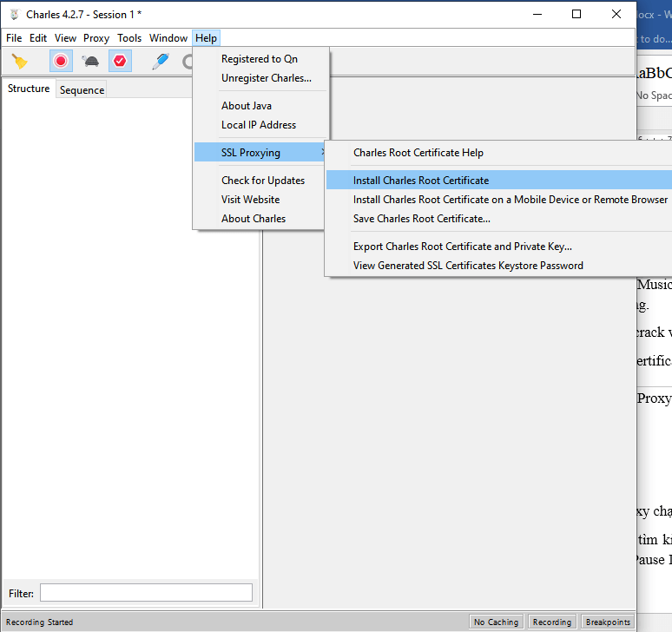Click Export Charles Root Certificate and Private Key
The width and height of the screenshot is (672, 632).
coord(462,247)
